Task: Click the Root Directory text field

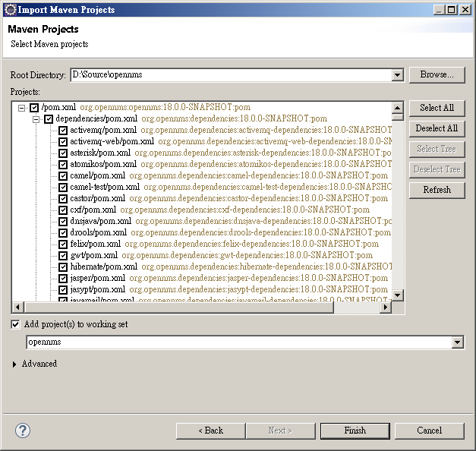Action: tap(232, 75)
